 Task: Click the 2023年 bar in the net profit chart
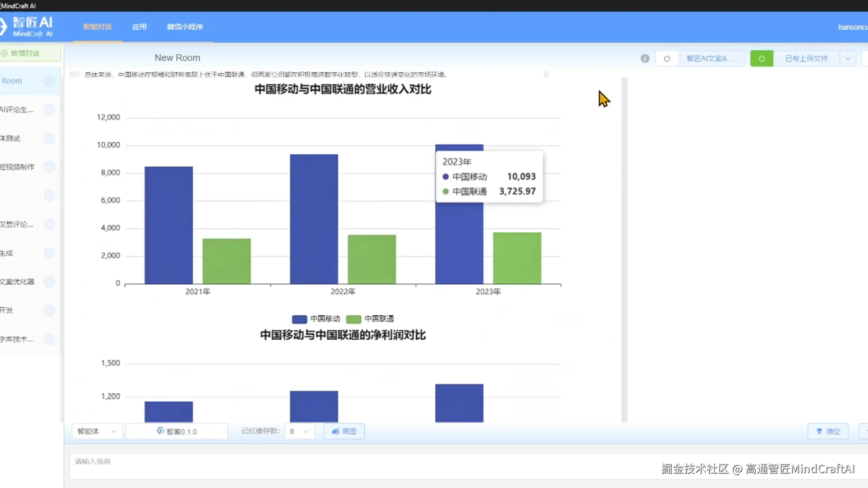point(459,403)
